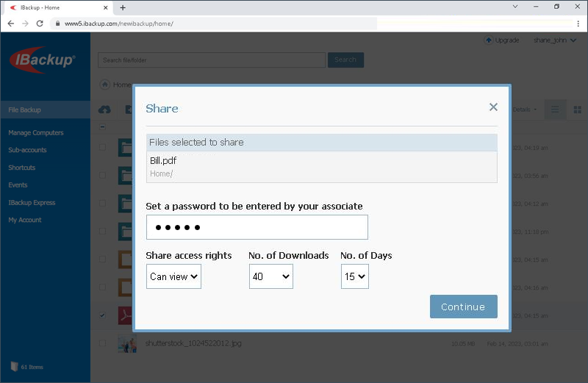Click the shutterstock image thumbnail
The width and height of the screenshot is (588, 383).
[x=127, y=343]
